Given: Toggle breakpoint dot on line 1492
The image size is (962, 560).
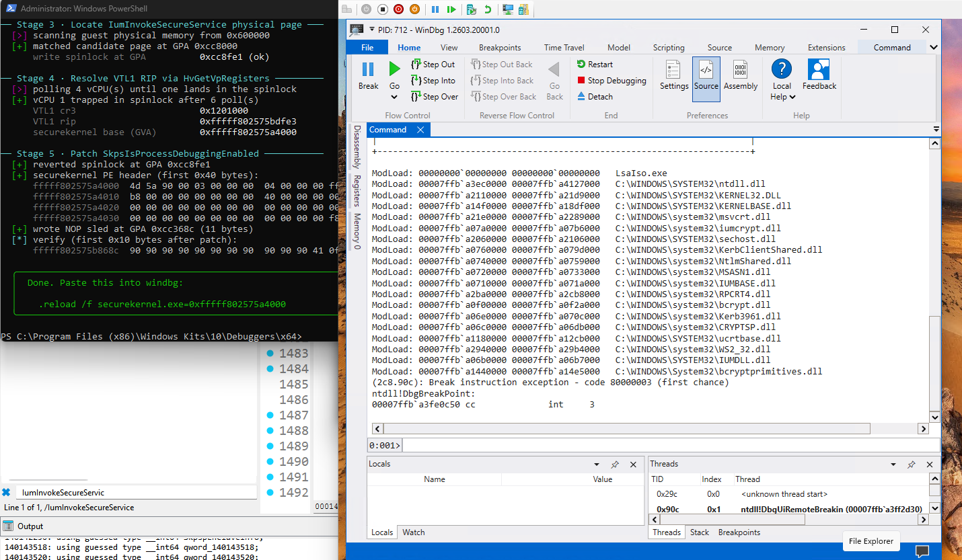Looking at the screenshot, I should point(270,493).
